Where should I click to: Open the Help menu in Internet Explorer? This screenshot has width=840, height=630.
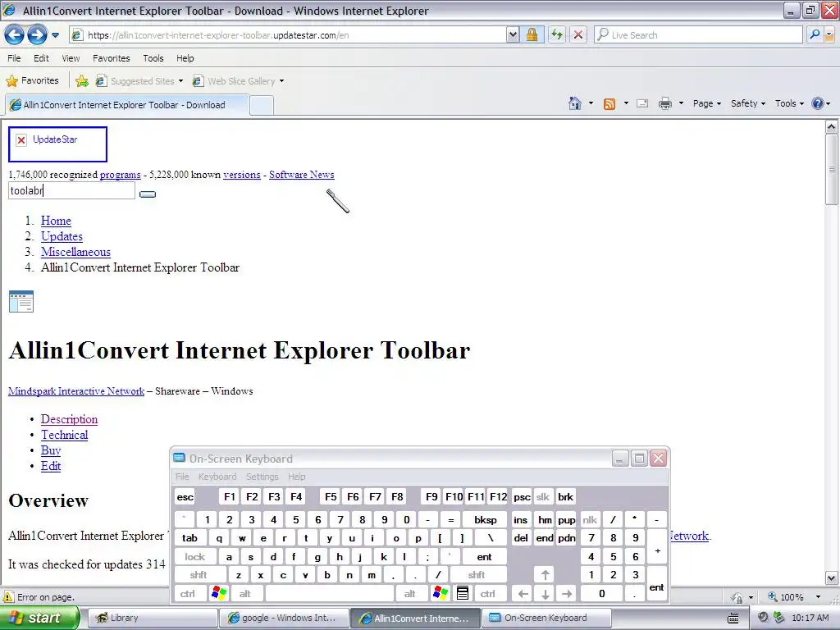tap(185, 58)
